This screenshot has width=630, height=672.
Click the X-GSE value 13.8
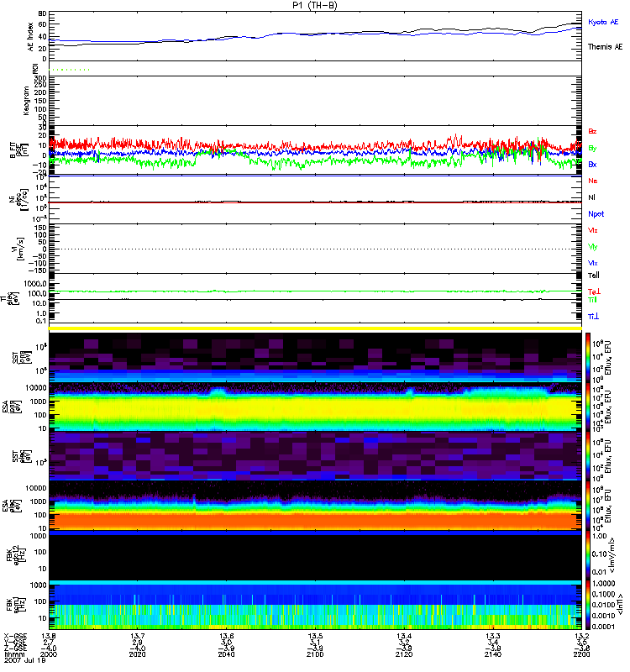pos(49,636)
